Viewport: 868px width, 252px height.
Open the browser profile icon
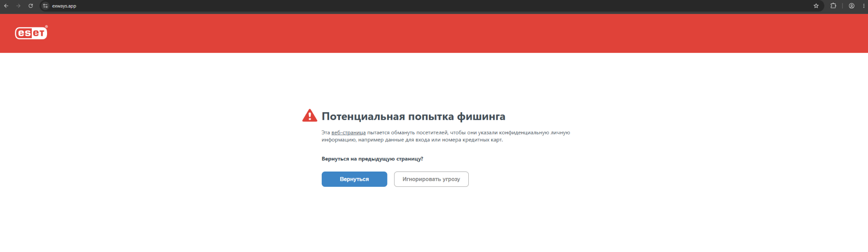tap(851, 6)
